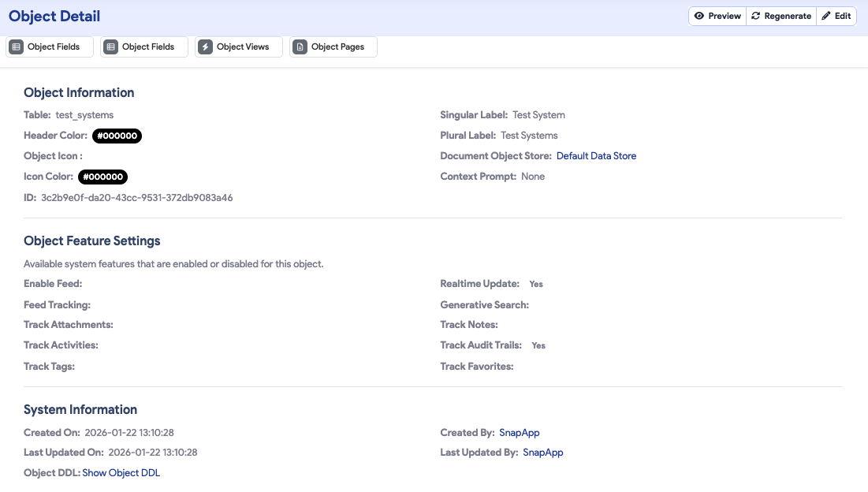This screenshot has width=868, height=492.
Task: Open the Object Views tab
Action: 243,47
